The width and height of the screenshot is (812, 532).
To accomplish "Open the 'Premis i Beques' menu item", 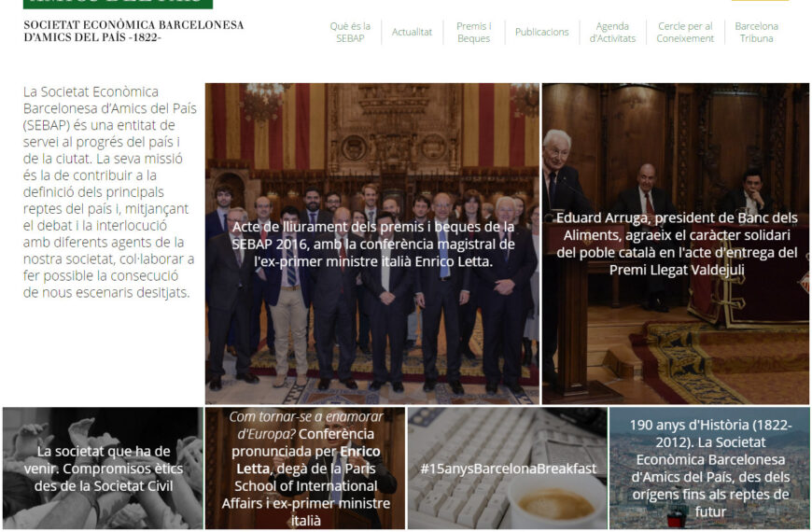I will [473, 32].
